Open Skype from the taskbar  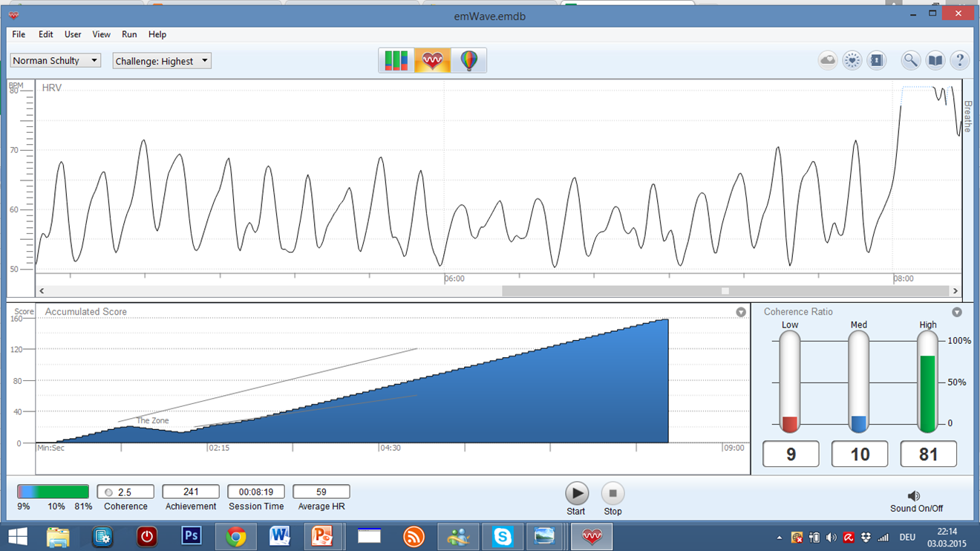(503, 536)
